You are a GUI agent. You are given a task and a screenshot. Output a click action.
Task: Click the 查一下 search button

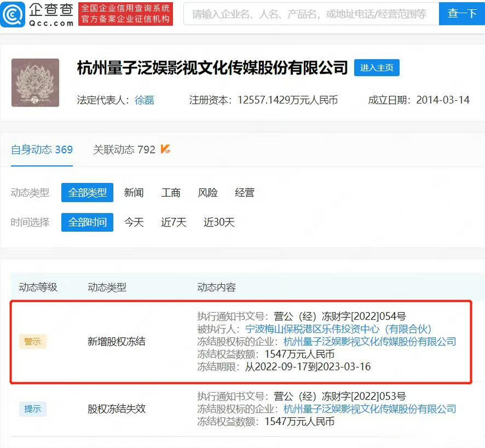click(x=462, y=14)
